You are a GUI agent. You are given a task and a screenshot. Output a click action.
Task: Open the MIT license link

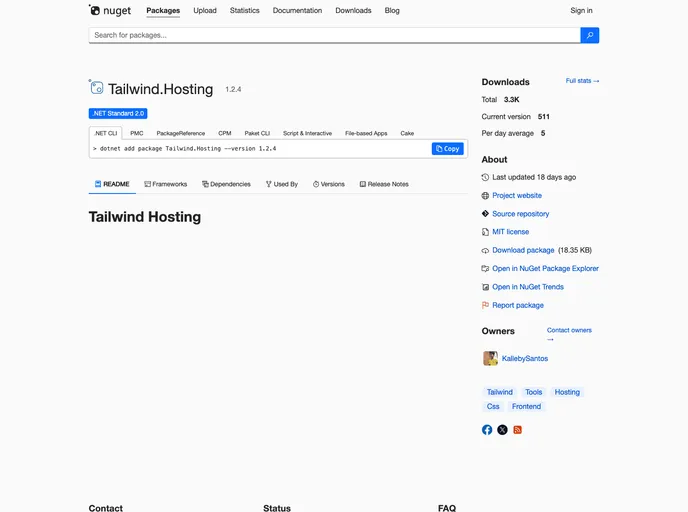(x=510, y=232)
